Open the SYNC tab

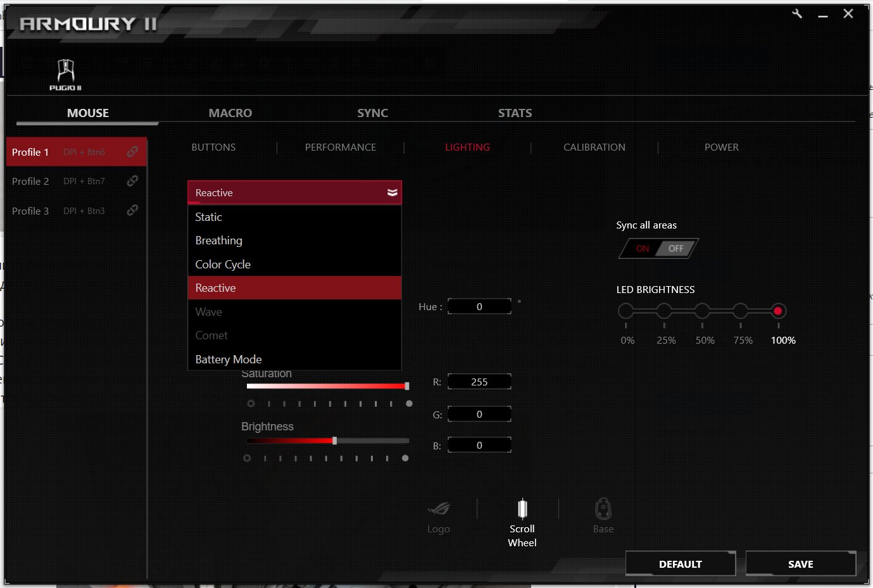(372, 113)
